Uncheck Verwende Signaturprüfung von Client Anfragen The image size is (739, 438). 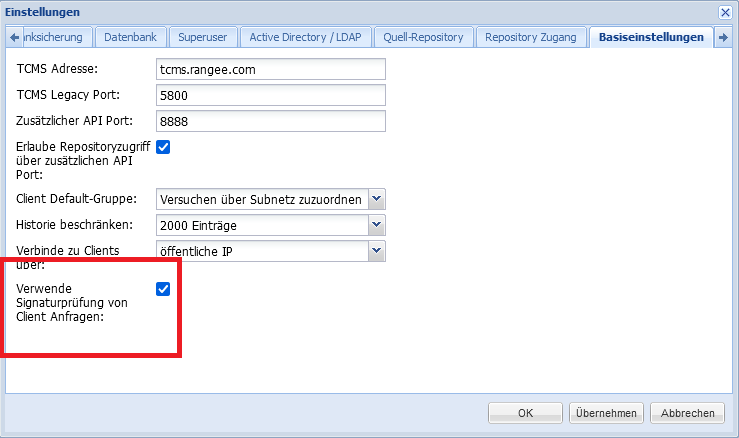pyautogui.click(x=164, y=289)
